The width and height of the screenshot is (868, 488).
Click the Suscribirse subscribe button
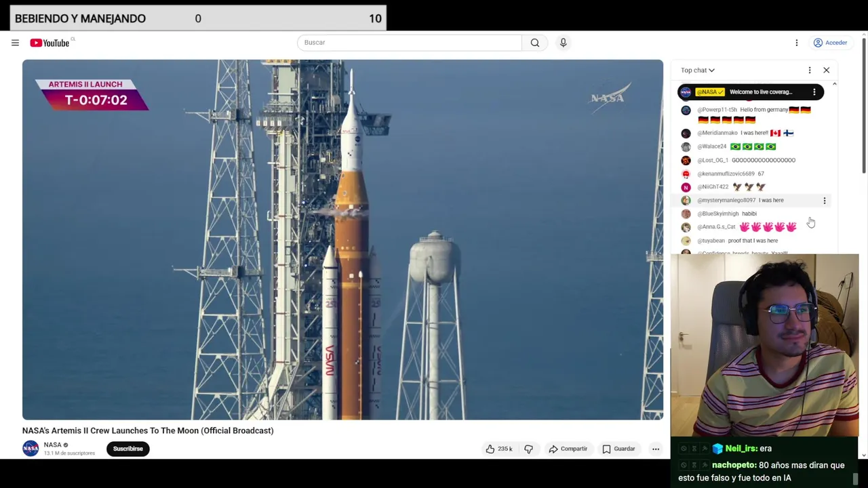pos(128,449)
